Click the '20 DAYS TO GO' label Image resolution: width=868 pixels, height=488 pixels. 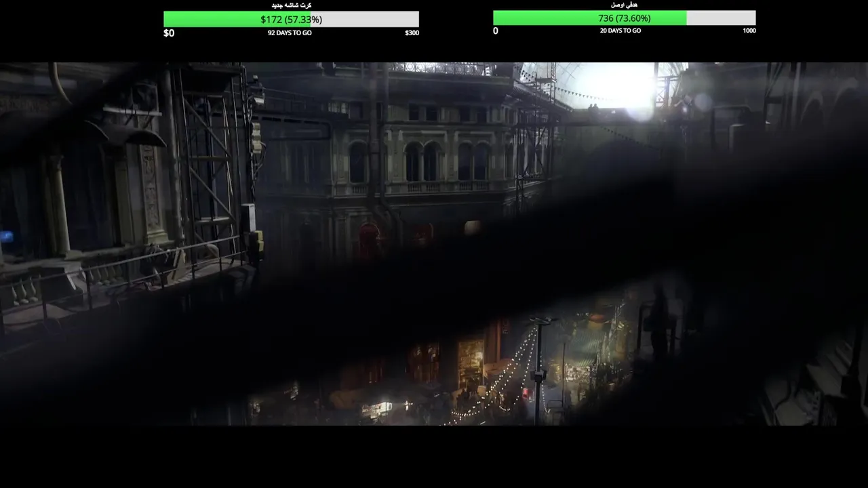coord(620,30)
